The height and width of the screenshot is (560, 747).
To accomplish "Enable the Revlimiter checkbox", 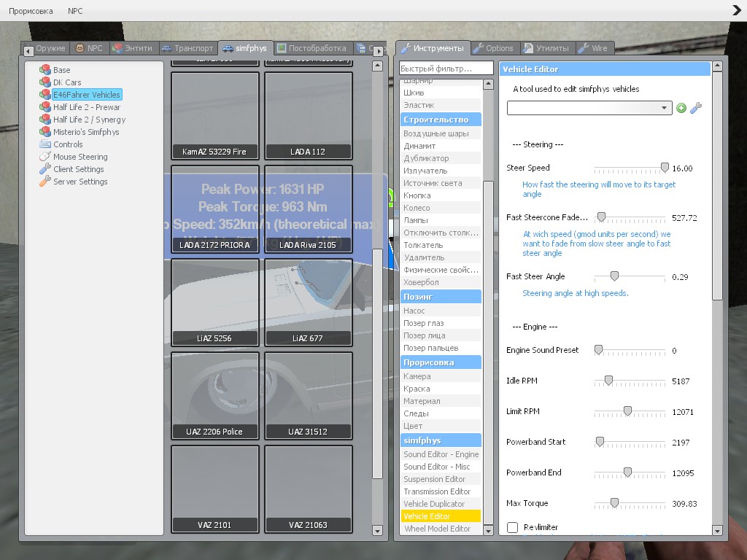I will 513,527.
